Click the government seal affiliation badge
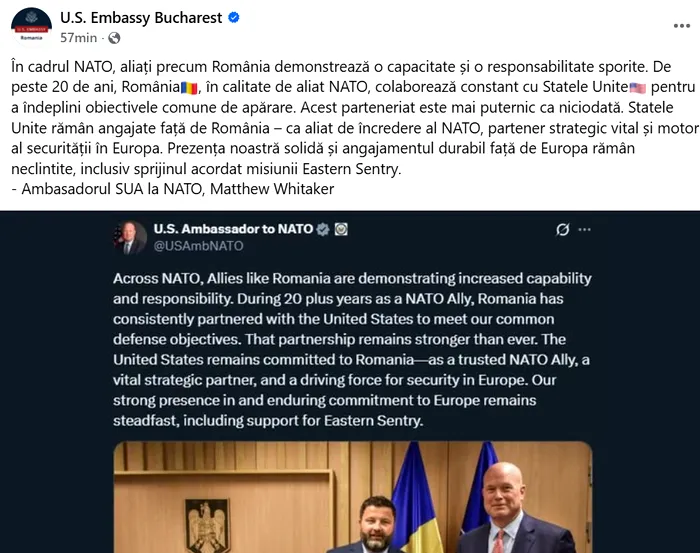This screenshot has width=700, height=553. pyautogui.click(x=341, y=229)
